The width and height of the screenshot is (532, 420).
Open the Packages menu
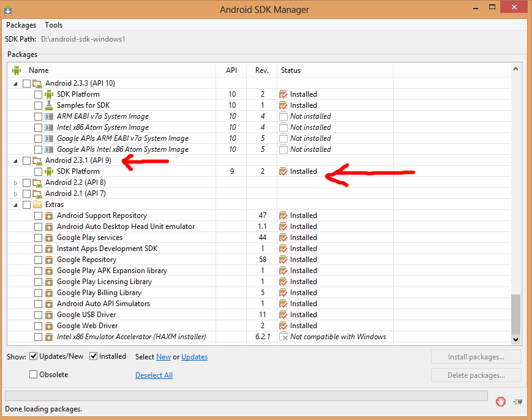click(x=21, y=25)
